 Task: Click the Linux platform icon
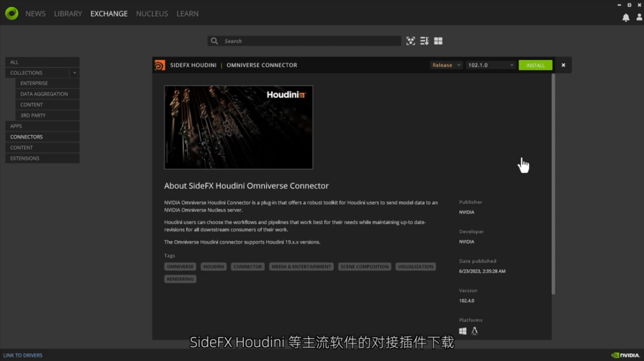tap(475, 331)
